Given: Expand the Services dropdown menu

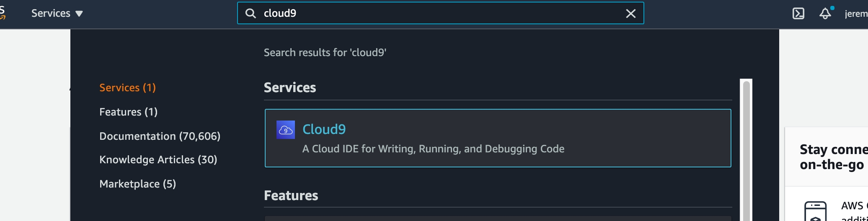Looking at the screenshot, I should 57,13.
